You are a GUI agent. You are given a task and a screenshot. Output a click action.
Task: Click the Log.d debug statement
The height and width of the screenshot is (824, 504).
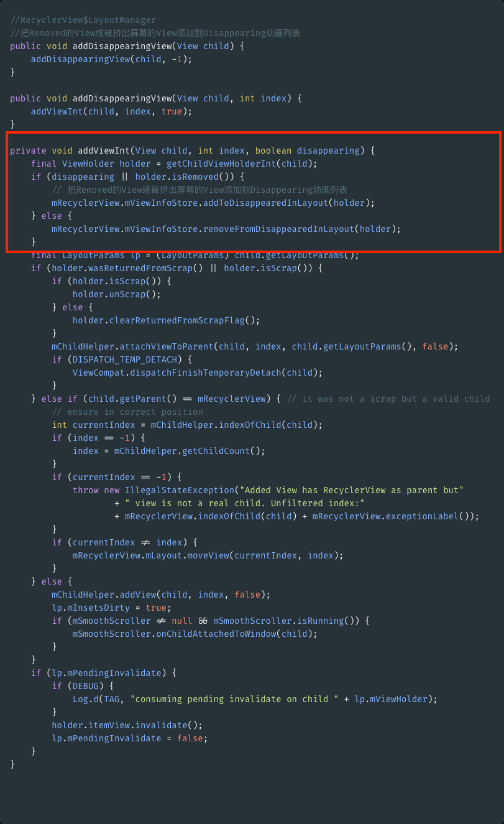(x=255, y=699)
